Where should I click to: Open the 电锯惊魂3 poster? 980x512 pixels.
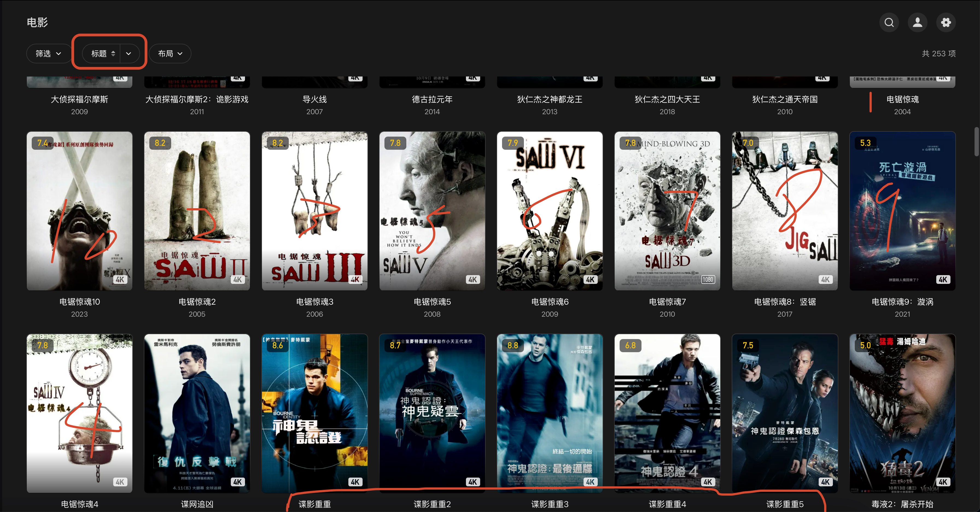pos(315,211)
